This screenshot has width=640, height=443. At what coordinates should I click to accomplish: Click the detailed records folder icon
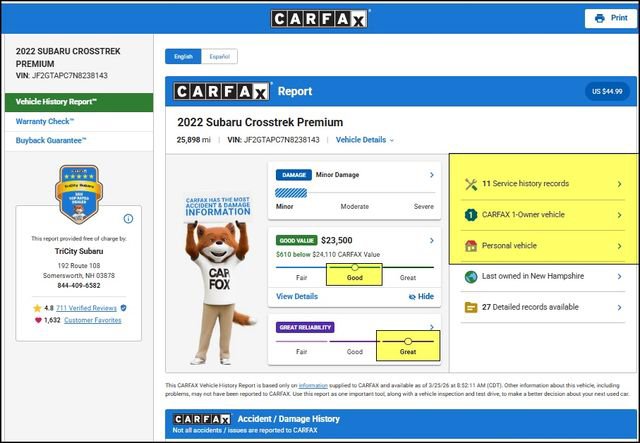(471, 307)
